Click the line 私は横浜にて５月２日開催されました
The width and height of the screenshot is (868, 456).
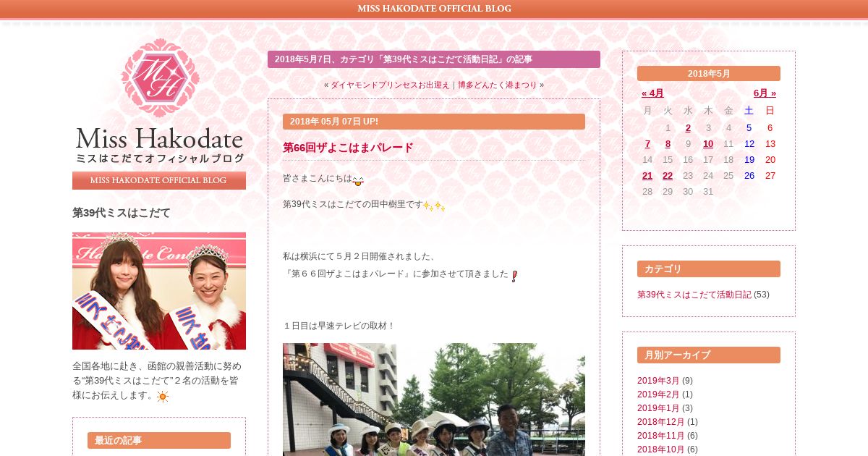point(359,256)
